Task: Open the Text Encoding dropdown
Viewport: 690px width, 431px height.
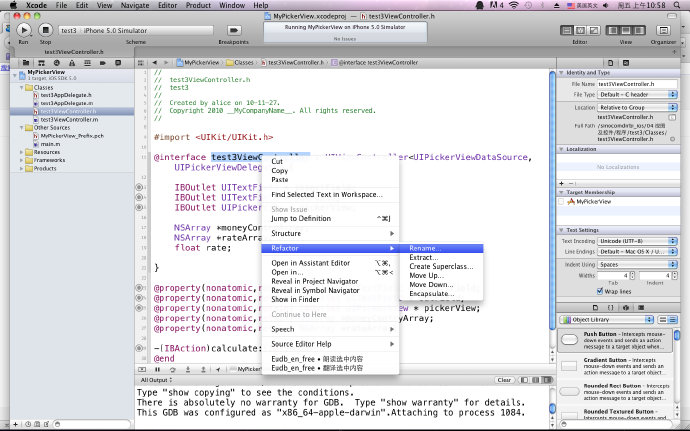Action: [x=637, y=241]
